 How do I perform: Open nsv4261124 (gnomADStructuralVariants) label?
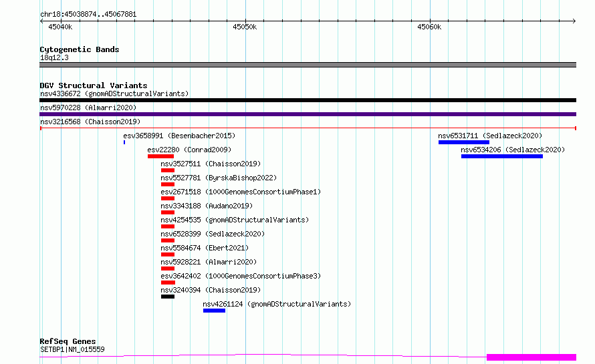point(277,304)
